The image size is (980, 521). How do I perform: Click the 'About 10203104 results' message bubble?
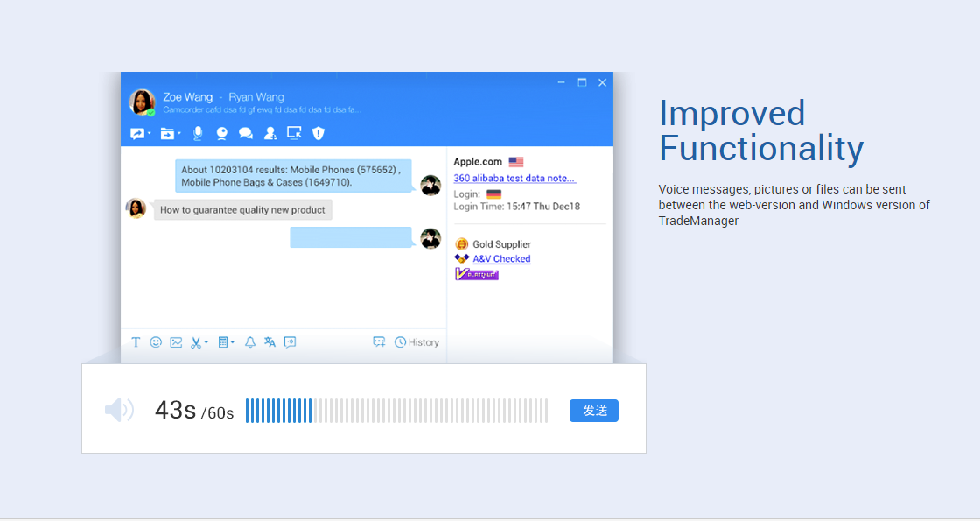coord(293,176)
